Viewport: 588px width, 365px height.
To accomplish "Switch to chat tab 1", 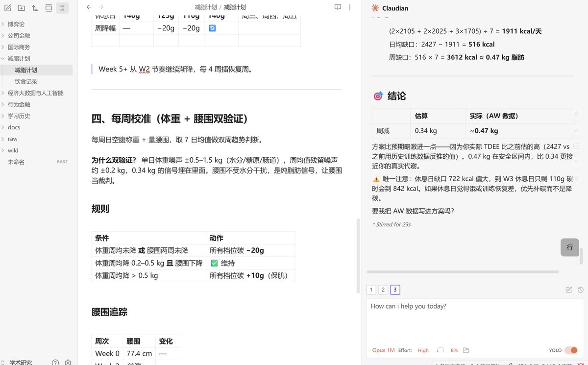I will click(x=371, y=290).
